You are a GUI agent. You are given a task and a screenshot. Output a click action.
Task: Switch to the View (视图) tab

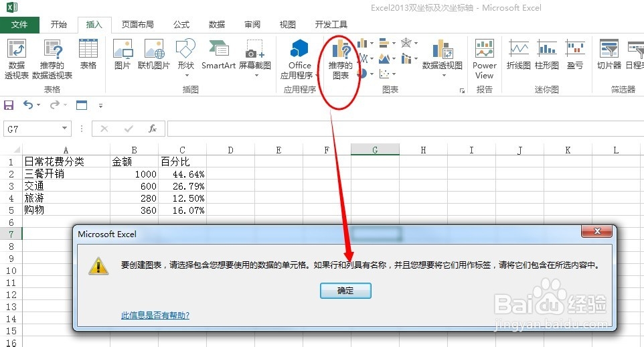(287, 25)
